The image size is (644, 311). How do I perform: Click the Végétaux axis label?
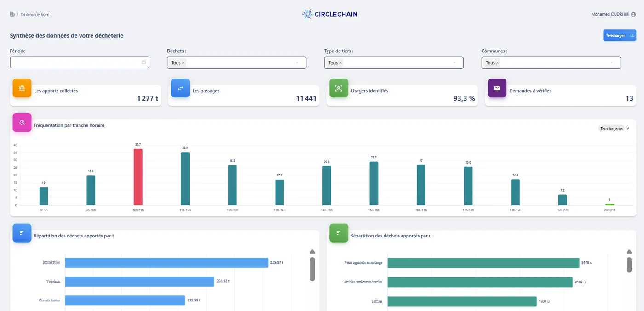[x=54, y=281]
